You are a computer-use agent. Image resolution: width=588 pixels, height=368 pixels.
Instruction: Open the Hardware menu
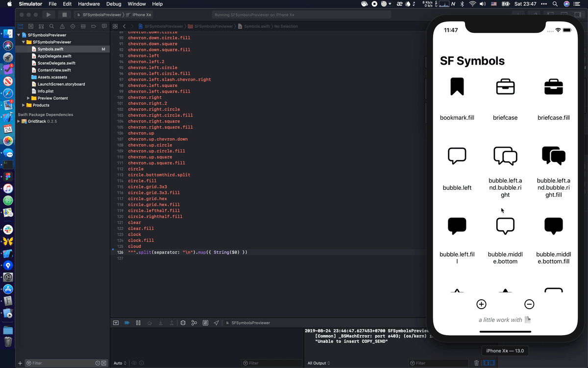point(89,4)
